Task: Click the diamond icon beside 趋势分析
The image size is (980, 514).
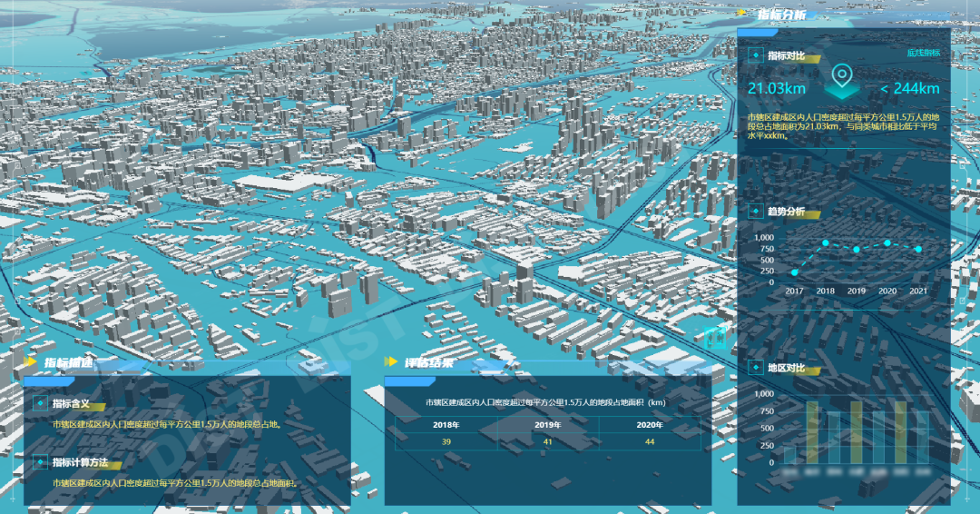Action: point(754,212)
